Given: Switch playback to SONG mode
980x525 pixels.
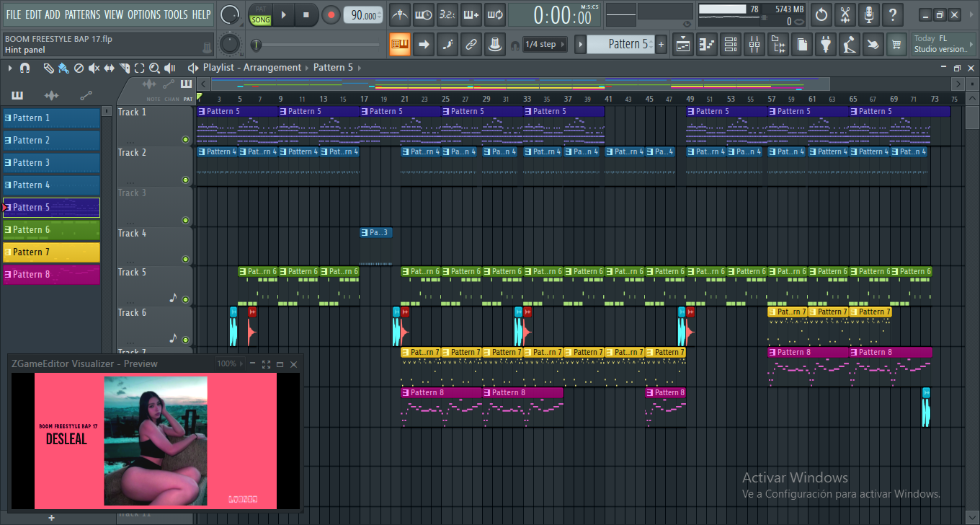Looking at the screenshot, I should 261,20.
